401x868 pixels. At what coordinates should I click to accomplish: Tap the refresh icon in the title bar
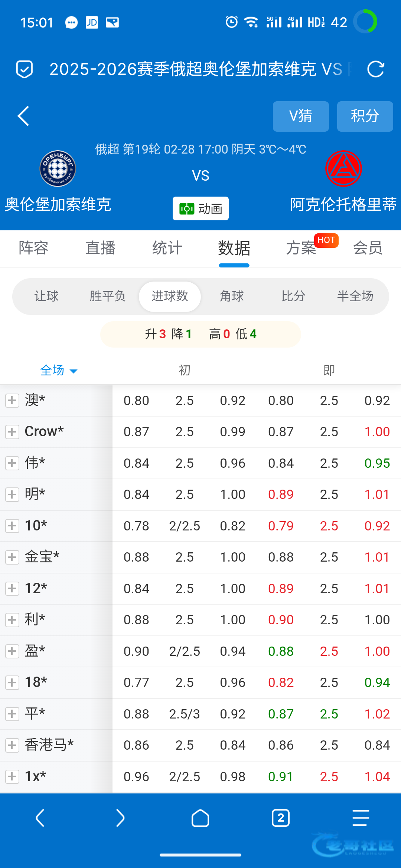coord(375,69)
